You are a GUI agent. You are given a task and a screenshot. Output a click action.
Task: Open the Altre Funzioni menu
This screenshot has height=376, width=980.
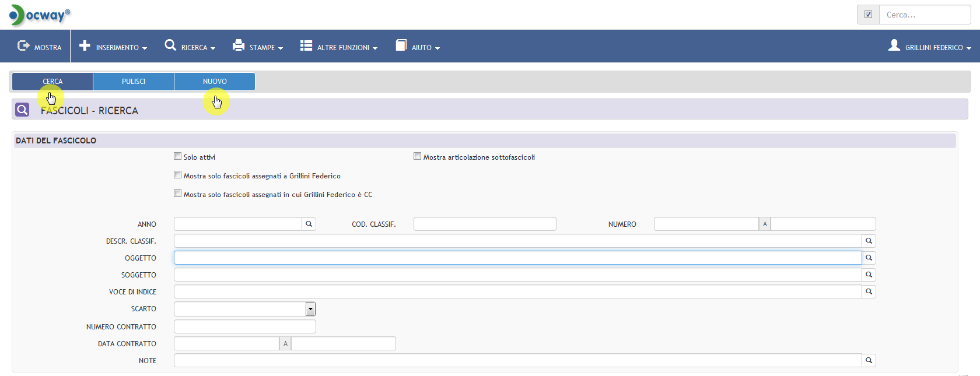click(339, 47)
